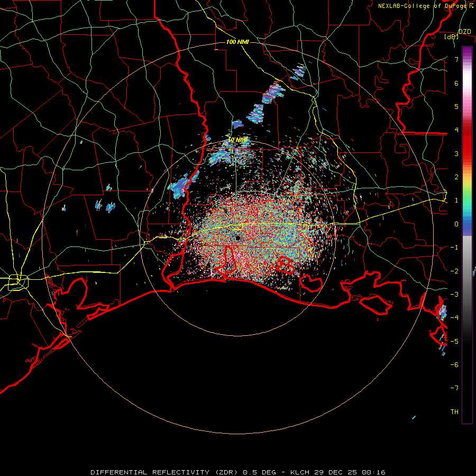476x476 pixels.
Task: Click the 3 value on the color scale
Action: pos(456,153)
